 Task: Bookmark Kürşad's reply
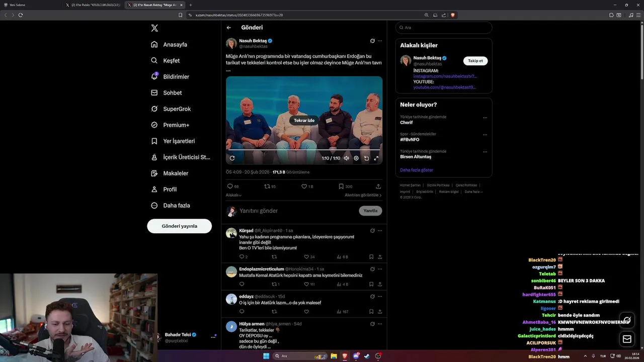[x=371, y=257]
